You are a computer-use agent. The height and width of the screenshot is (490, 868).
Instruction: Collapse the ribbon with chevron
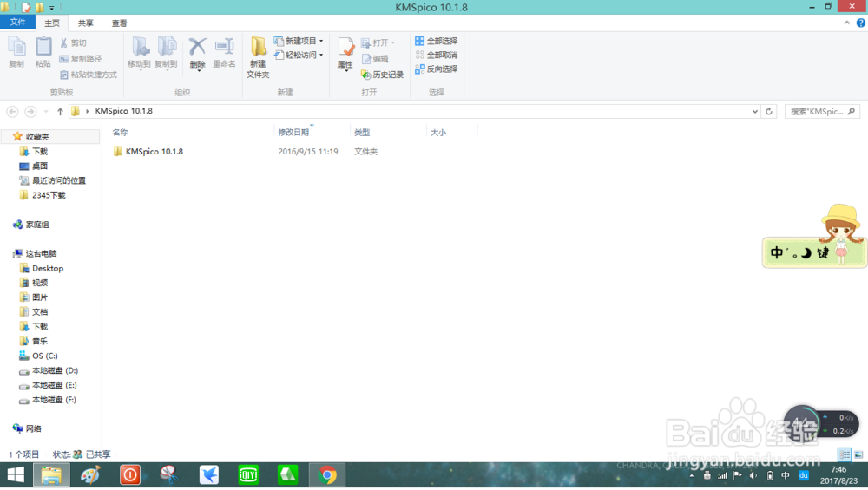point(846,23)
